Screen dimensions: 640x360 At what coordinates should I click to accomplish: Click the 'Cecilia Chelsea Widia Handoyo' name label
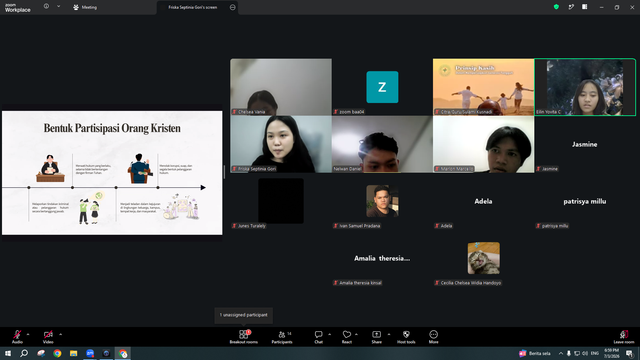pos(468,283)
